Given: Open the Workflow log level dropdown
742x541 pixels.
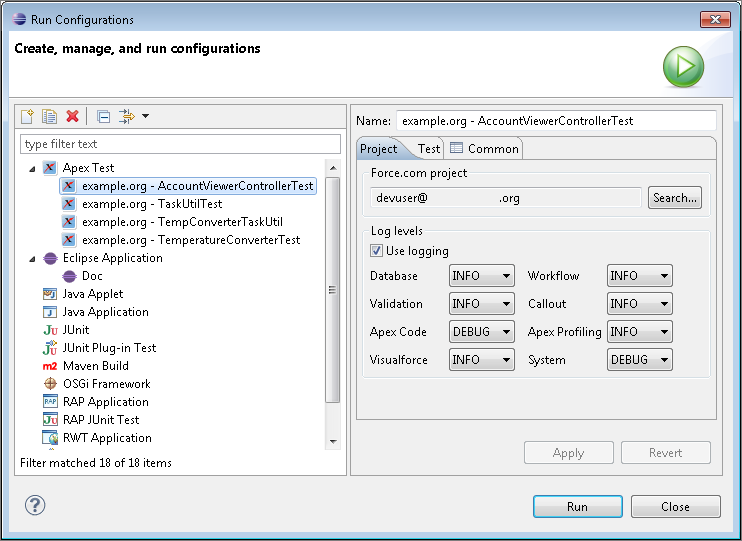Looking at the screenshot, I should (x=639, y=276).
